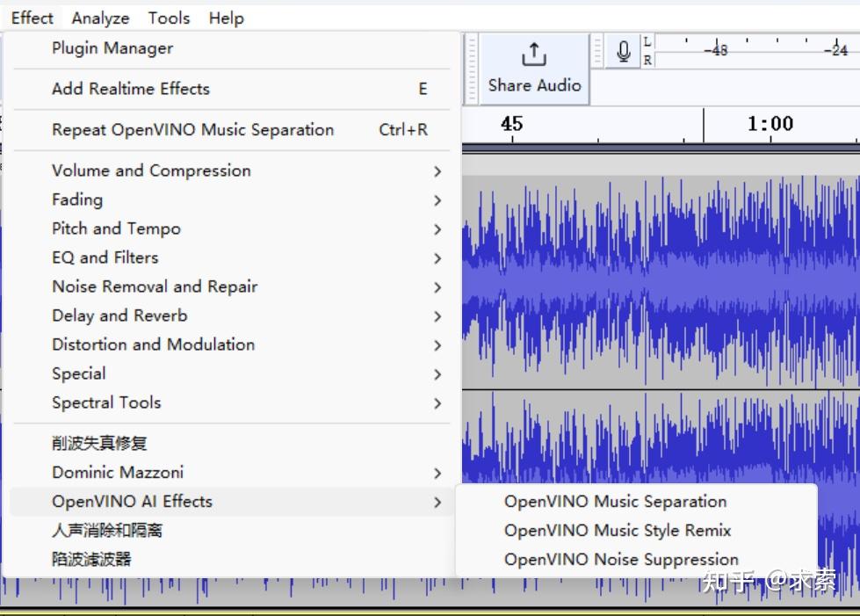
Task: Select Add Realtime Effects
Action: point(130,89)
